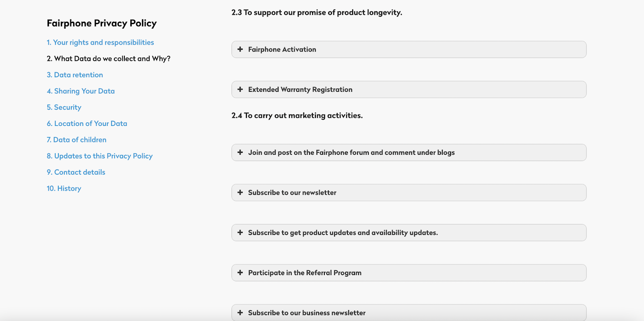Open Location of Your Data in sidebar
Viewport: 644px width, 321px height.
pos(87,123)
